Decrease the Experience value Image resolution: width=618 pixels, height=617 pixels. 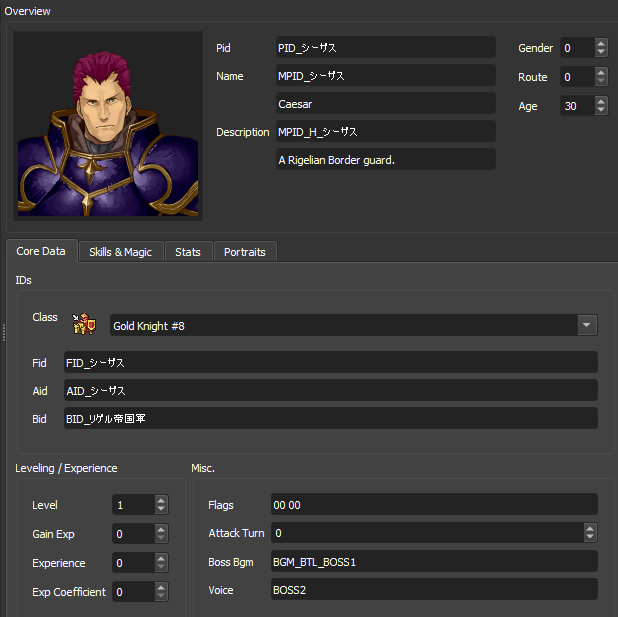pyautogui.click(x=161, y=567)
